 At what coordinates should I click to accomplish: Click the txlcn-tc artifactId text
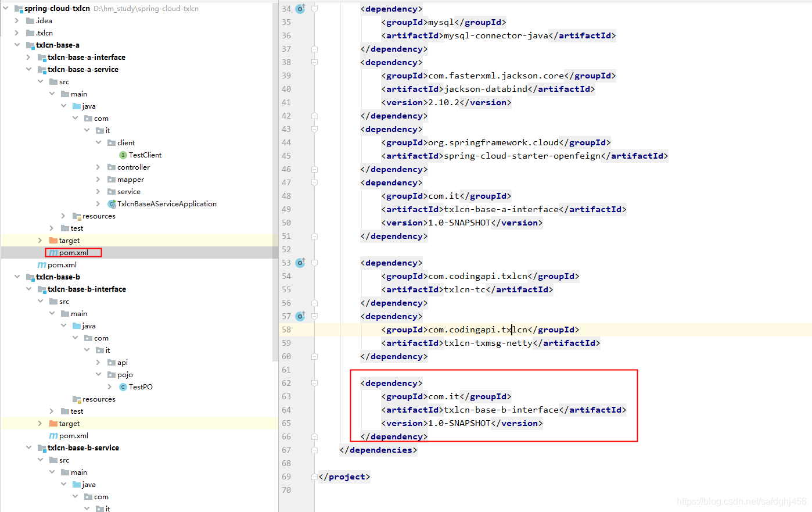(465, 289)
